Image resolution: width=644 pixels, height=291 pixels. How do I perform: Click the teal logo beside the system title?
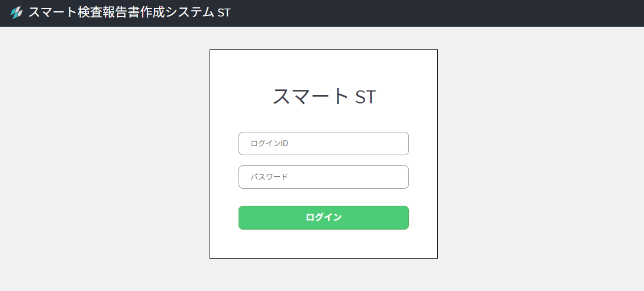click(x=16, y=13)
